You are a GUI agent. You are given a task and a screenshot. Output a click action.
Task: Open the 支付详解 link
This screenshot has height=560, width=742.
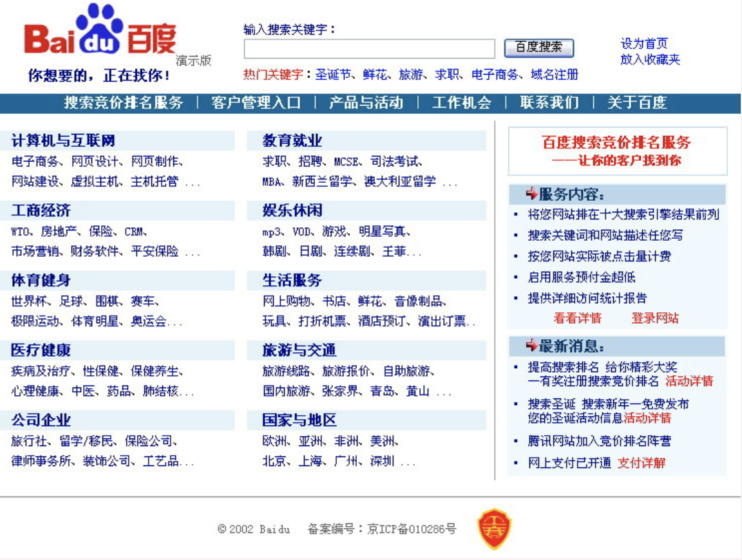pos(641,463)
